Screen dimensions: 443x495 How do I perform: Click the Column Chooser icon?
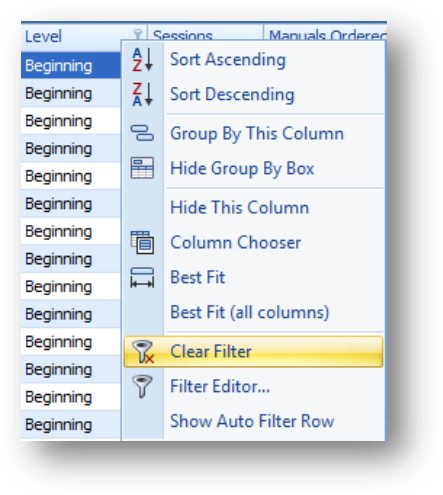click(142, 242)
